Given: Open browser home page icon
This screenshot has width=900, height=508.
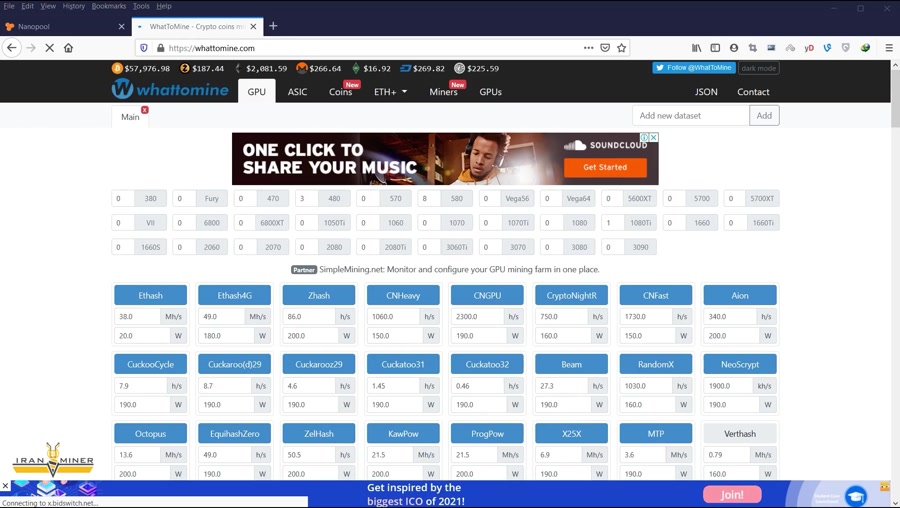Looking at the screenshot, I should pos(68,48).
